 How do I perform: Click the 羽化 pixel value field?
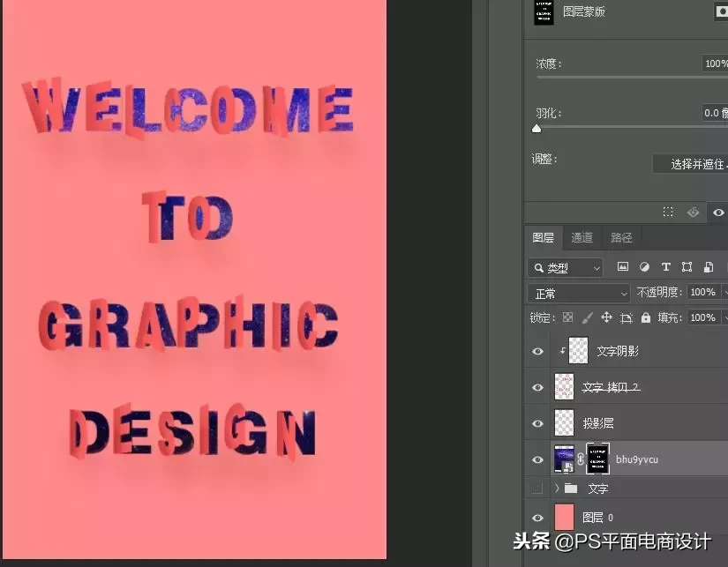(715, 113)
